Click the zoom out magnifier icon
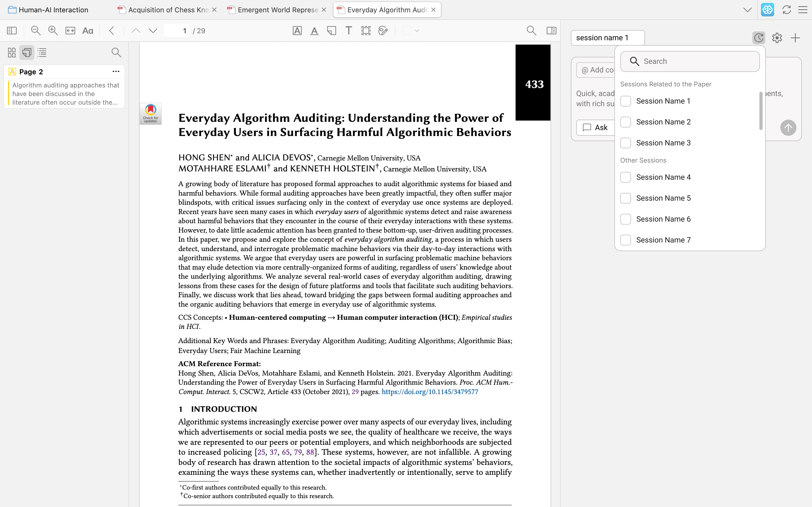Viewport: 812px width, 507px height. (36, 31)
